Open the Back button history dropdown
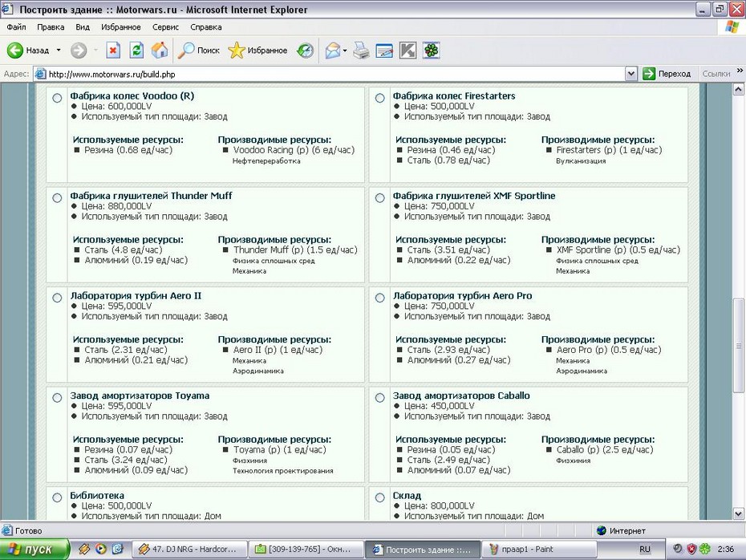This screenshot has width=746, height=560. 59,50
